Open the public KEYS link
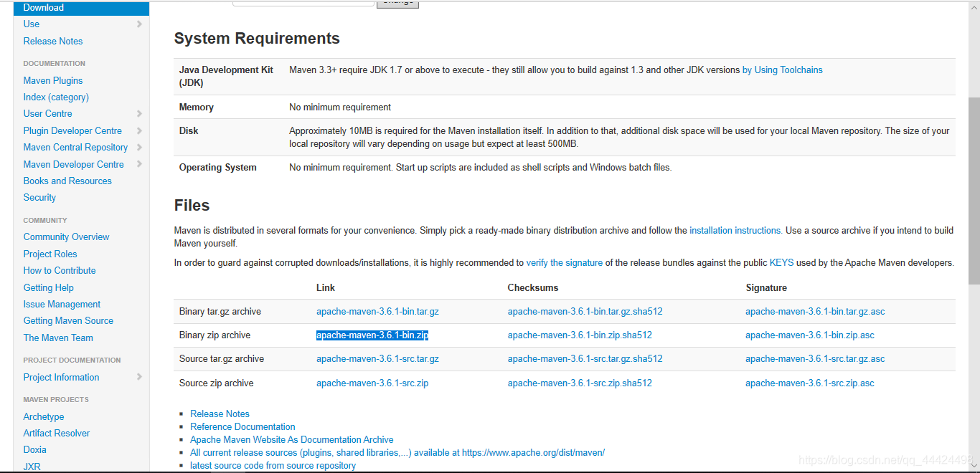980x473 pixels. 781,263
